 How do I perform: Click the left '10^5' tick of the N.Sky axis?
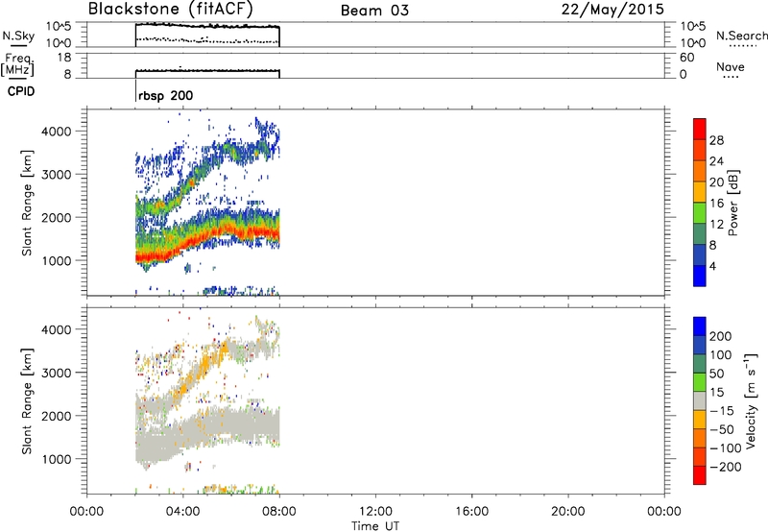click(x=59, y=27)
